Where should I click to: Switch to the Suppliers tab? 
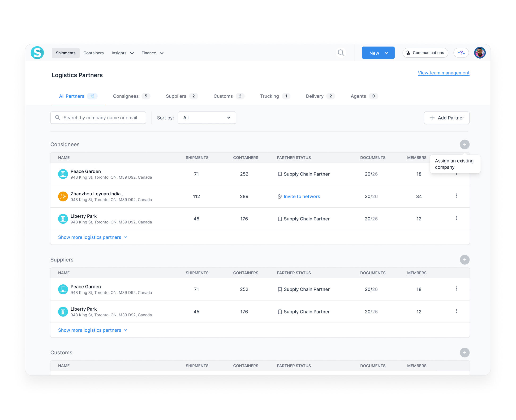182,96
